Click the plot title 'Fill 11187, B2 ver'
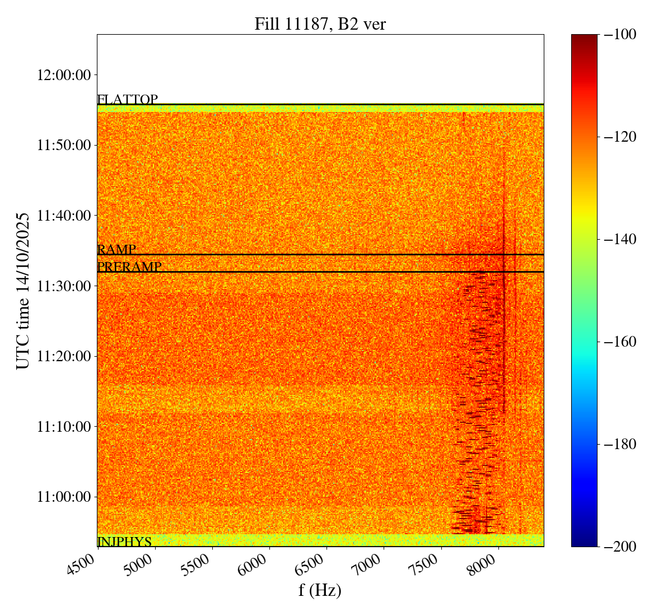672x616 pixels. pyautogui.click(x=320, y=24)
